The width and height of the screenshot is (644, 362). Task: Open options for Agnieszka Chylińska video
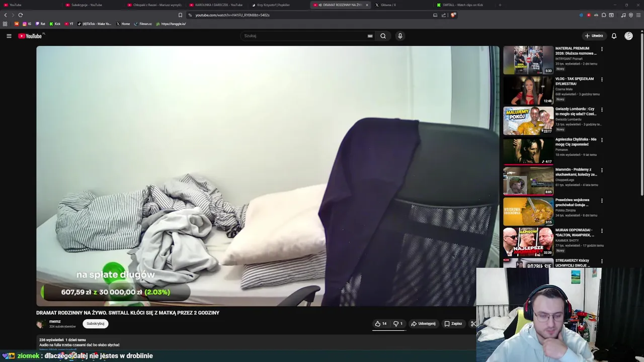602,140
